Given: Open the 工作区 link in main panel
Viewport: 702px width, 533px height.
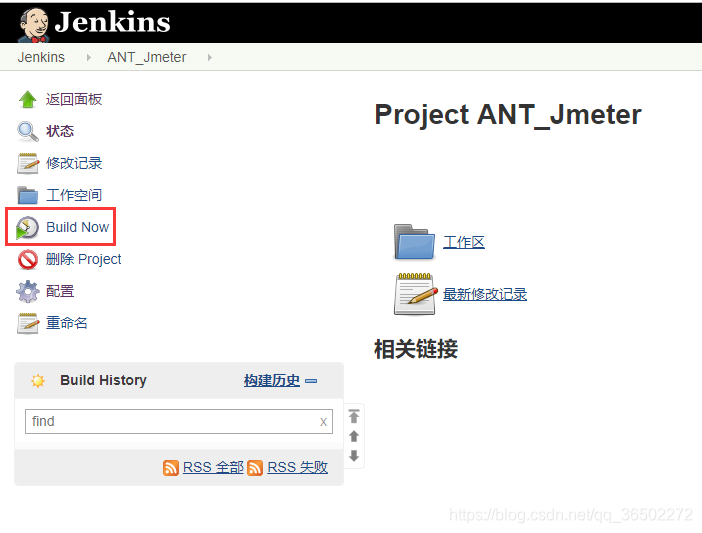Looking at the screenshot, I should click(x=464, y=243).
